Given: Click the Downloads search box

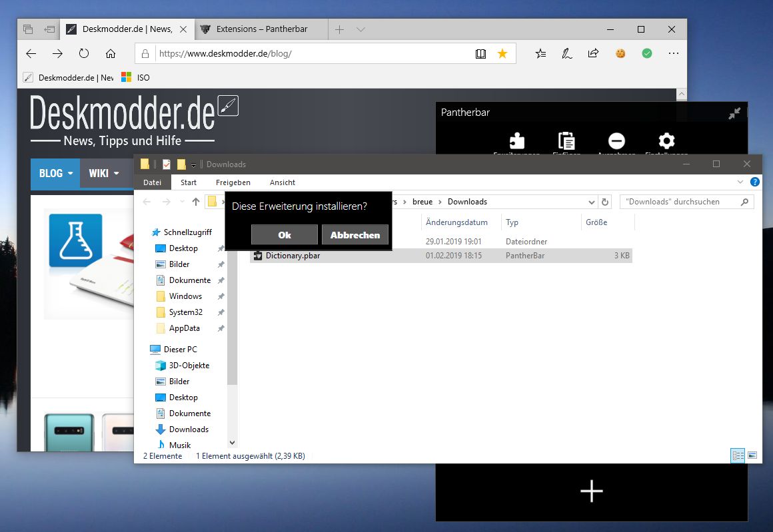Looking at the screenshot, I should click(x=687, y=202).
